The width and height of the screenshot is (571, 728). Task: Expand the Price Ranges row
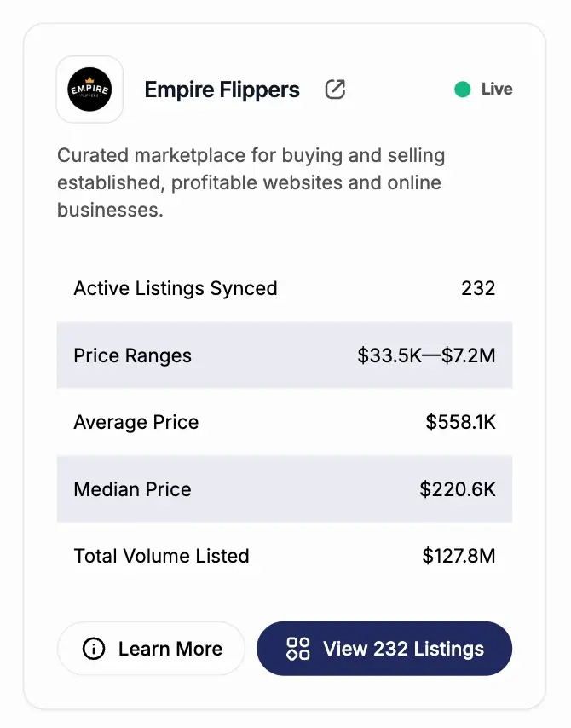pos(285,355)
